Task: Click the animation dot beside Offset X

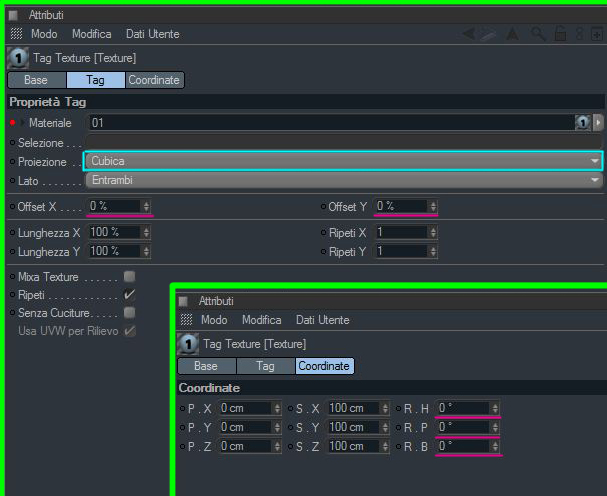Action: pyautogui.click(x=12, y=207)
